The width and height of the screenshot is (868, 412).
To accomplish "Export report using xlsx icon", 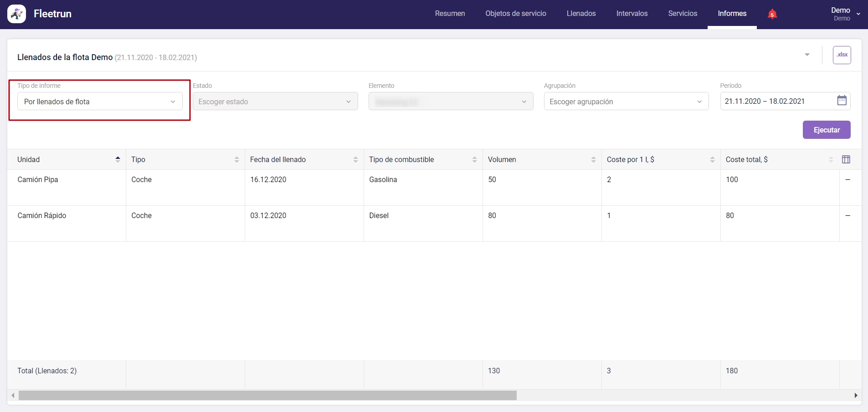I will pos(842,55).
